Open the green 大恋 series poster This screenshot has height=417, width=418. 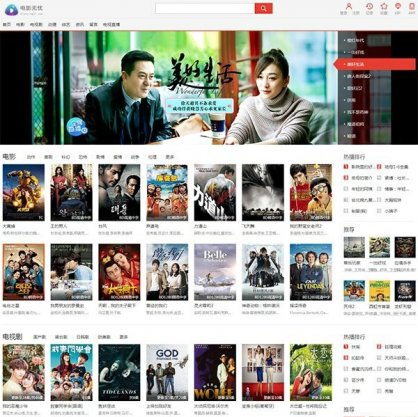(x=311, y=372)
